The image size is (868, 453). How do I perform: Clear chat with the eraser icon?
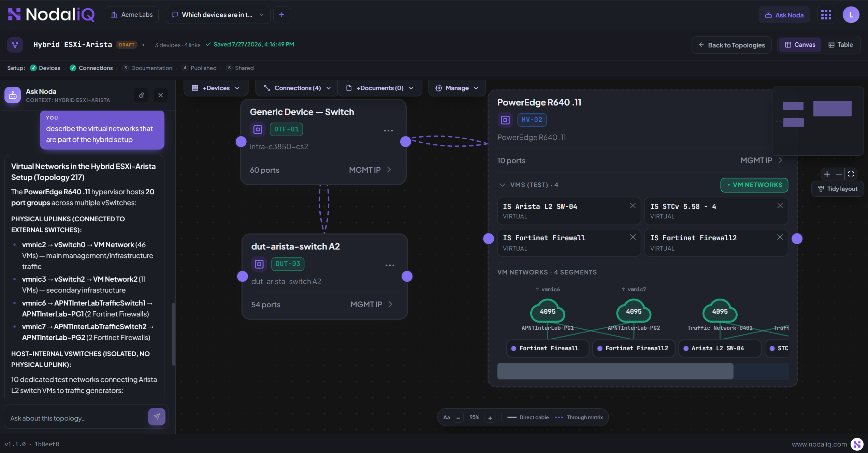141,95
